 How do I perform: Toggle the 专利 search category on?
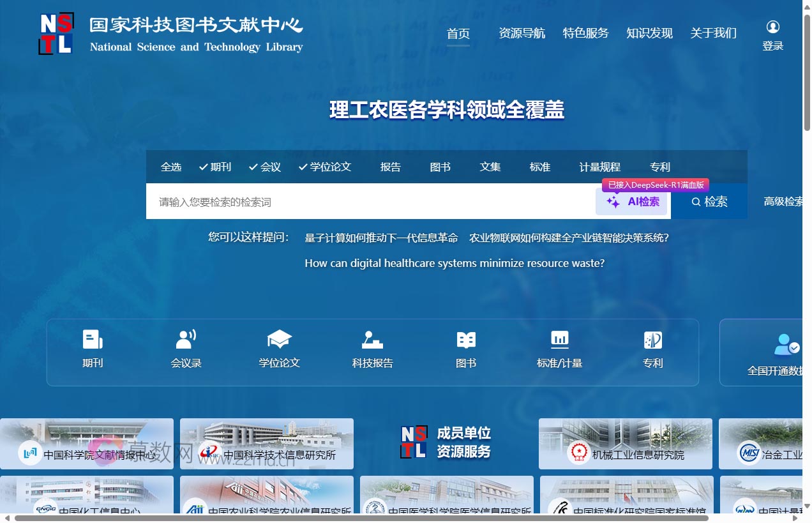point(659,167)
